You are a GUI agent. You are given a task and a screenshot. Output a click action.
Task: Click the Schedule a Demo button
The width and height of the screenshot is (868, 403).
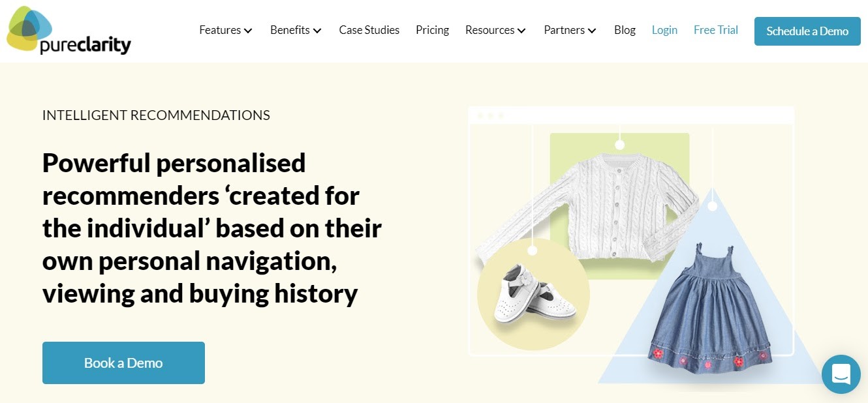pyautogui.click(x=807, y=31)
